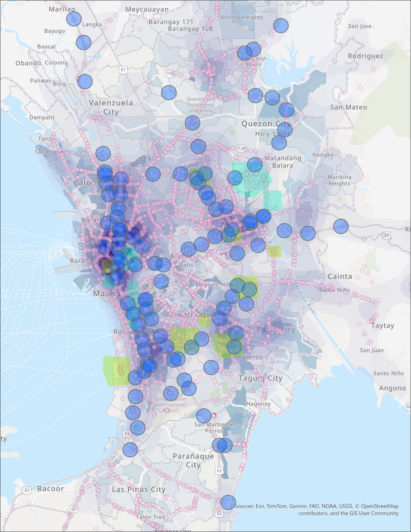Click the route 118 road shield
Viewport: 411px width, 532px height.
pos(170,74)
